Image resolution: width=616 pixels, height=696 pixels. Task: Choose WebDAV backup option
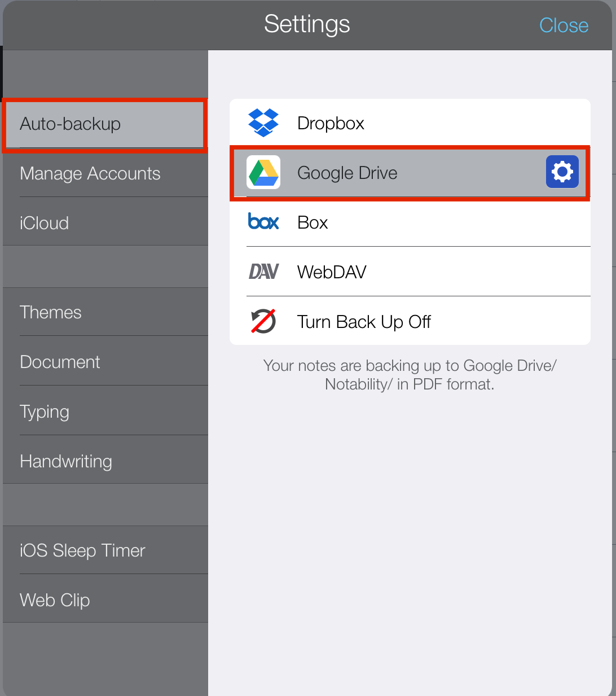(x=410, y=272)
